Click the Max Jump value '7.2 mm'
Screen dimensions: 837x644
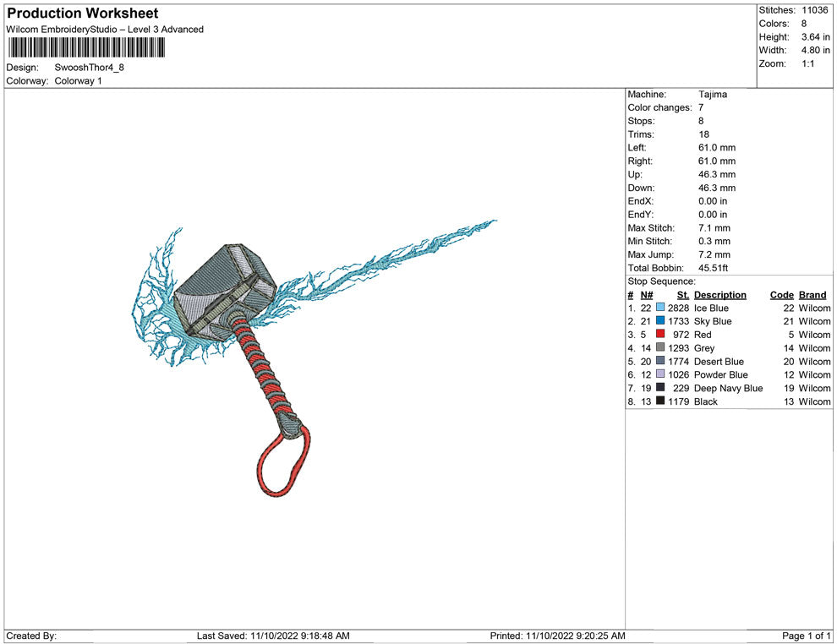click(x=714, y=254)
